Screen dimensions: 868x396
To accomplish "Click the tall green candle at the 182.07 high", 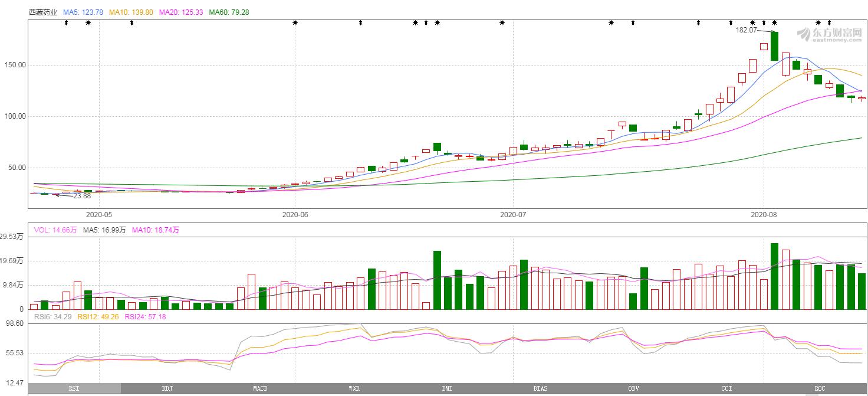I will tap(774, 46).
